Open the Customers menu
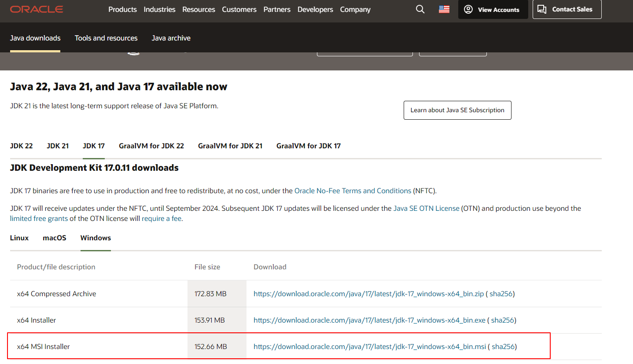The height and width of the screenshot is (364, 633). [239, 9]
